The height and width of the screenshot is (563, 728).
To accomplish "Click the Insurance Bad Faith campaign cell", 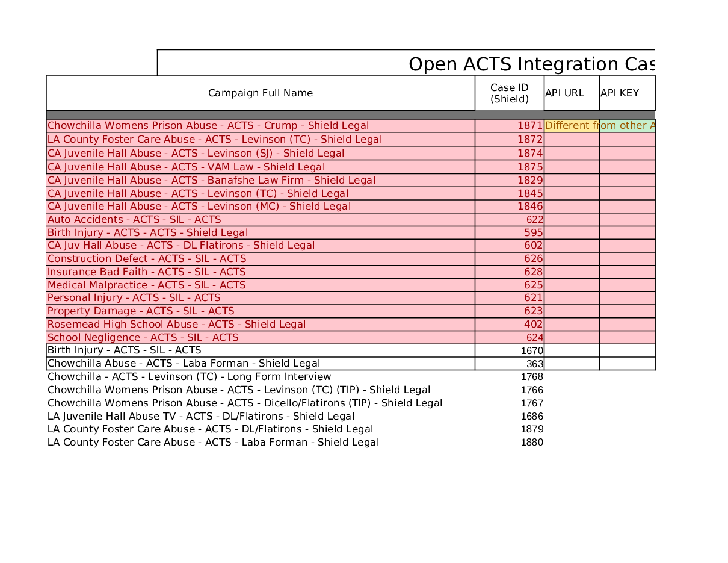I will 146,272.
